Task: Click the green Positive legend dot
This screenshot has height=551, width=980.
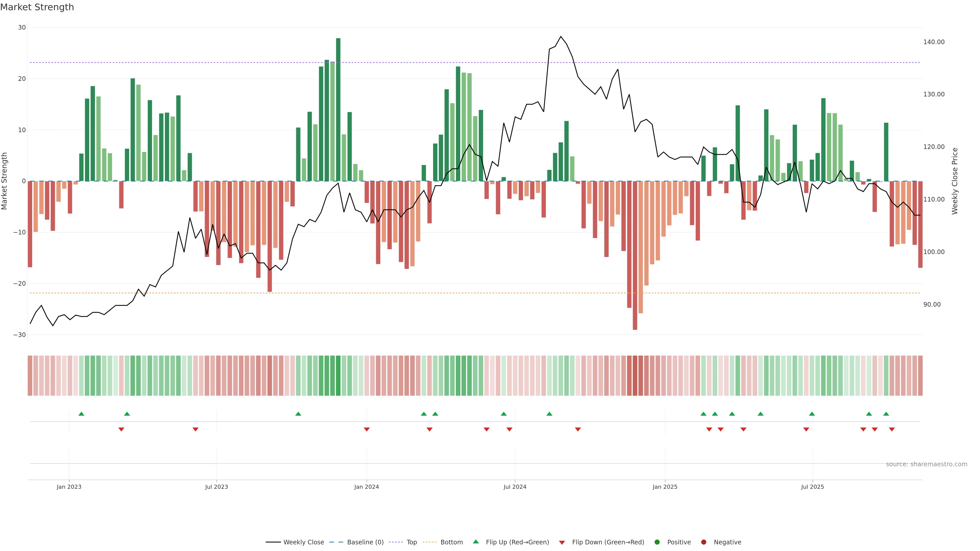Action: (657, 542)
